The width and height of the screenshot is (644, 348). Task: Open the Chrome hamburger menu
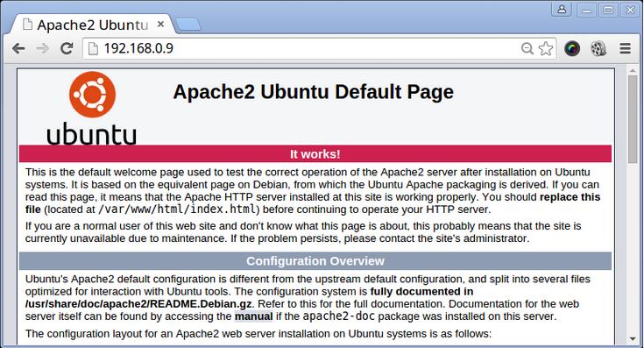(x=625, y=48)
